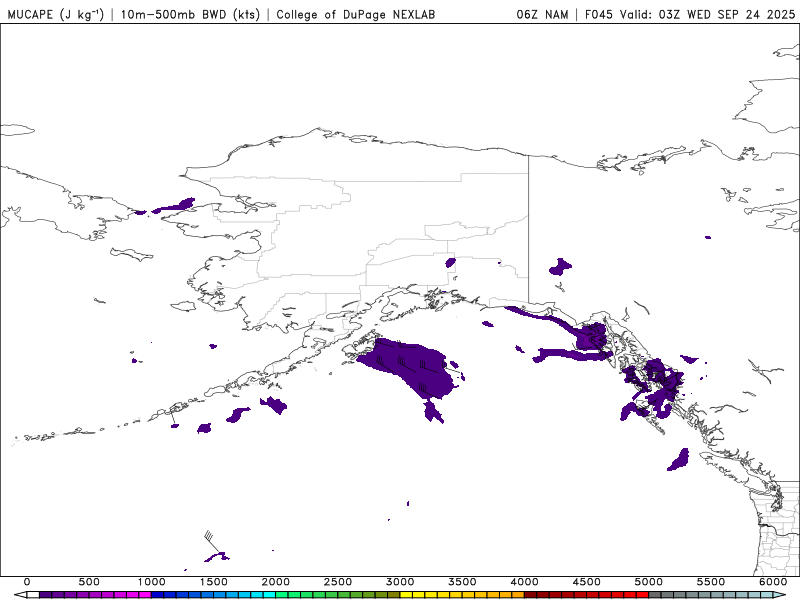The height and width of the screenshot is (600, 800).
Task: Click the first yellow swatch below 3000
Action: pyautogui.click(x=406, y=595)
